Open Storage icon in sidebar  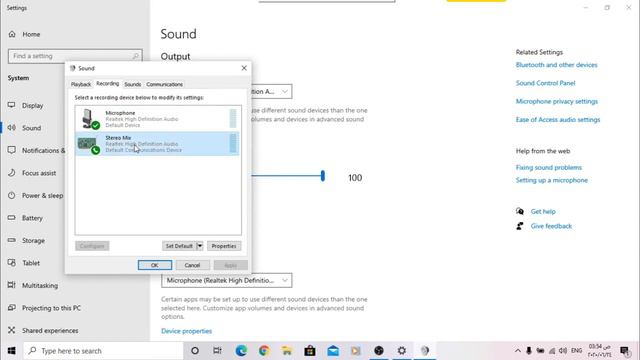point(11,240)
